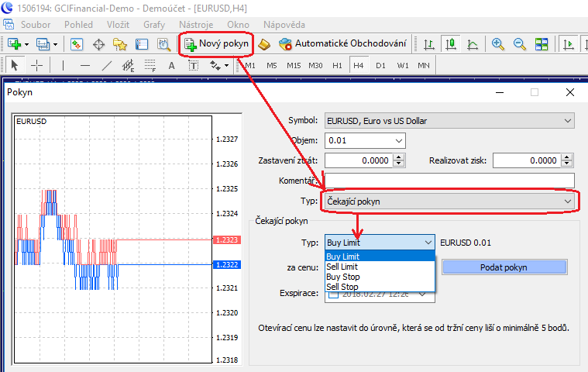Tile chart windows icon

(541, 44)
